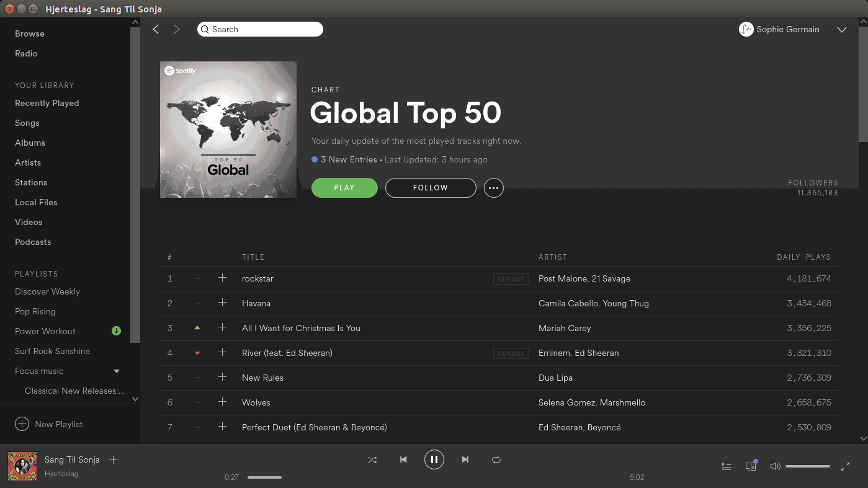Image resolution: width=868 pixels, height=488 pixels.
Task: Go to Albums in library
Action: coord(30,143)
